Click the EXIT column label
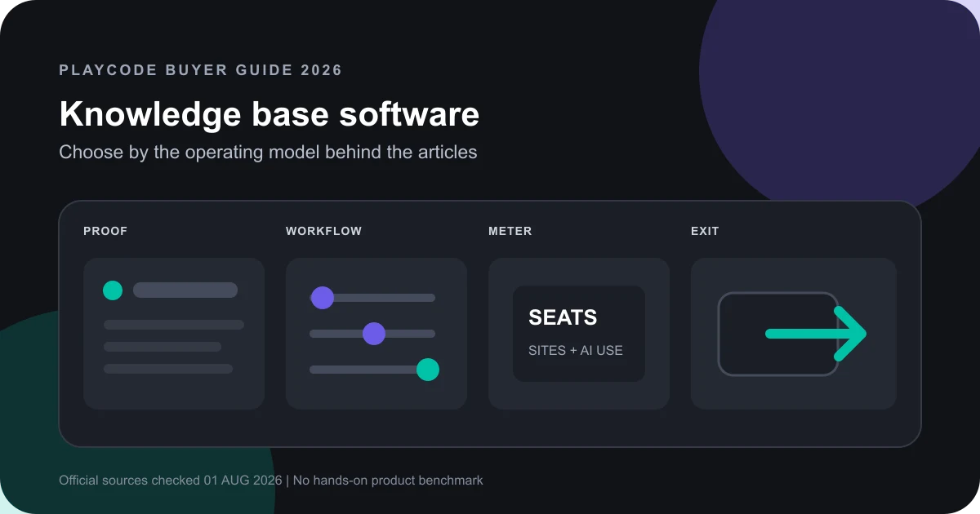The width and height of the screenshot is (980, 514). pos(705,231)
